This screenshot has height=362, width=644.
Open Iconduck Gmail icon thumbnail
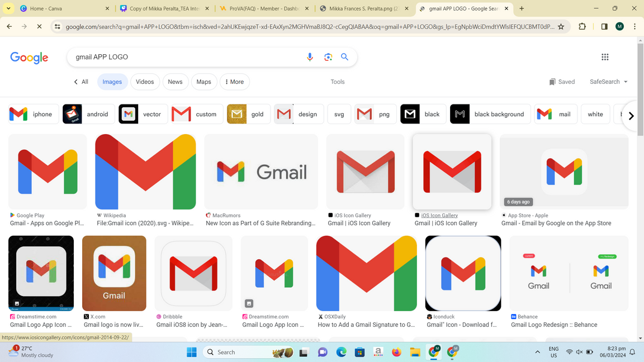[463, 273]
